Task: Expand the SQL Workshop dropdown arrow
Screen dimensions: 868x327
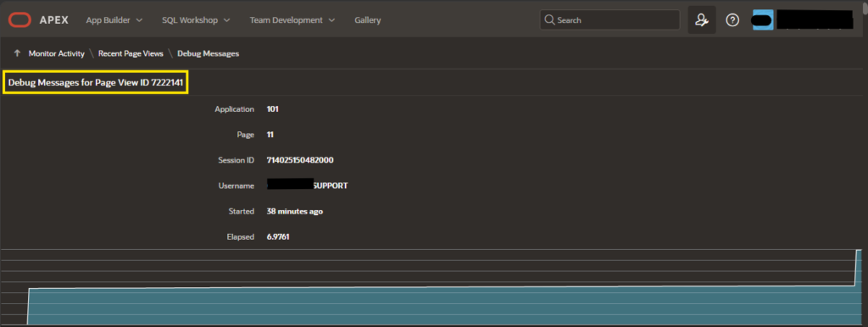Action: point(227,20)
